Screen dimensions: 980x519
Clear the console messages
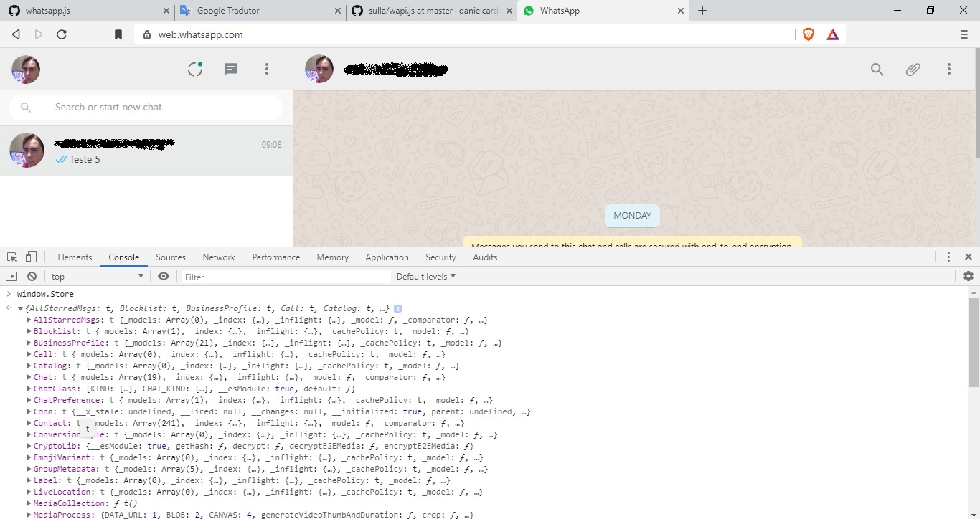tap(32, 276)
